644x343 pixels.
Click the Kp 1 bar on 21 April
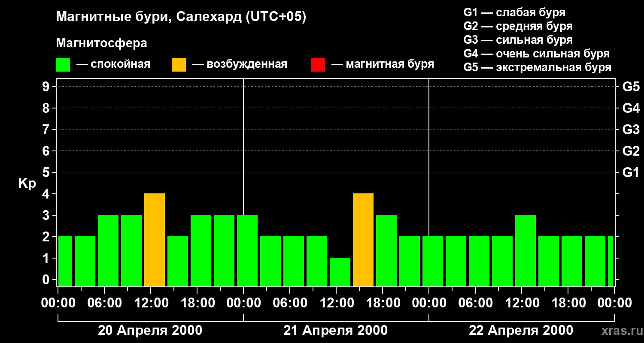[340, 272]
